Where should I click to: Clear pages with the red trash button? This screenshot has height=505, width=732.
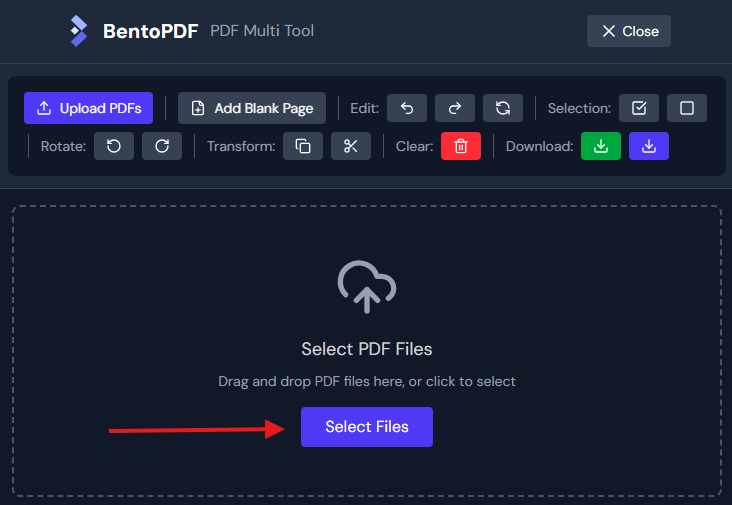(461, 146)
